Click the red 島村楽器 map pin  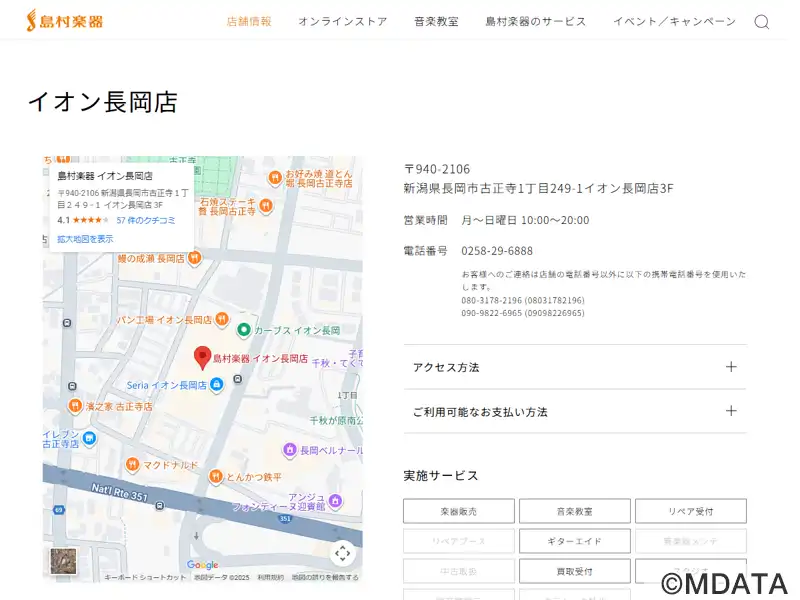pyautogui.click(x=202, y=357)
